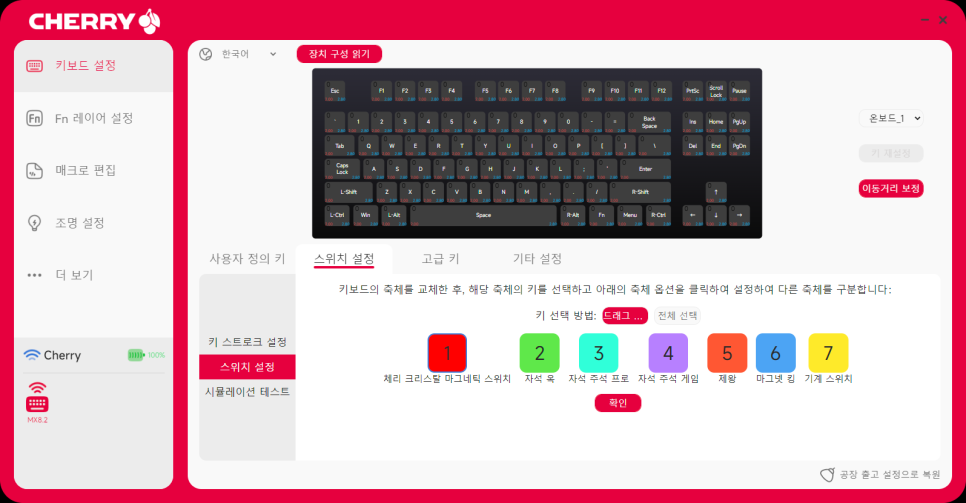Select green swatch 2 자석 옥 switch
The height and width of the screenshot is (503, 966).
(x=540, y=353)
